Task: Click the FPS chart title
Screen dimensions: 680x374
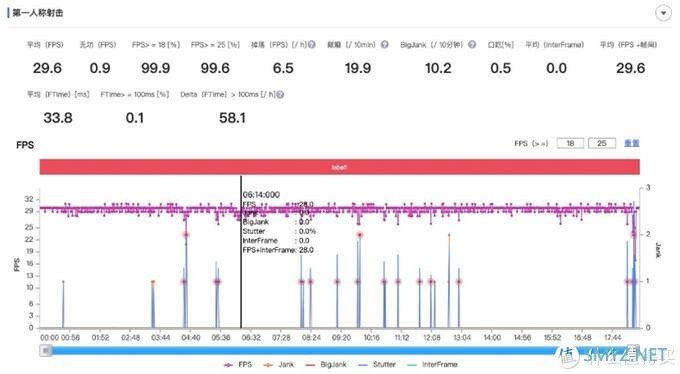Action: (x=25, y=145)
